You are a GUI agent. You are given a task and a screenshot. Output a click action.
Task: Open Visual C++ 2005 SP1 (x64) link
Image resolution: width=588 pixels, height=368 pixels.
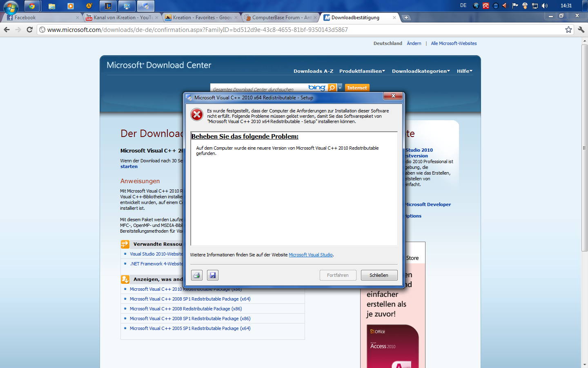[x=190, y=328]
